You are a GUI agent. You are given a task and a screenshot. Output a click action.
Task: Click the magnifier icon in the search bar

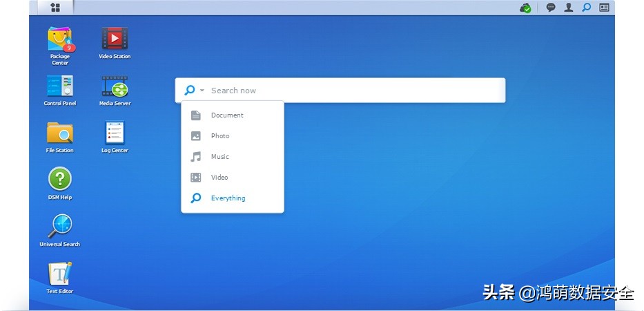tap(189, 90)
